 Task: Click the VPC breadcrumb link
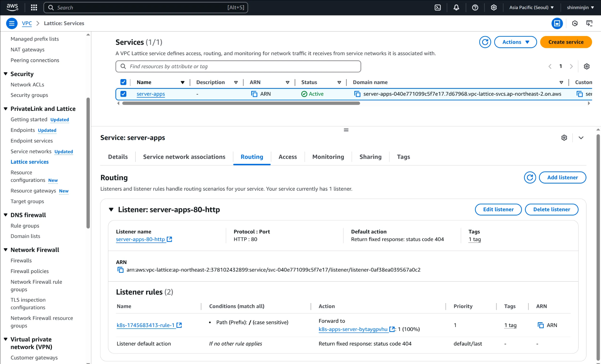pyautogui.click(x=27, y=23)
